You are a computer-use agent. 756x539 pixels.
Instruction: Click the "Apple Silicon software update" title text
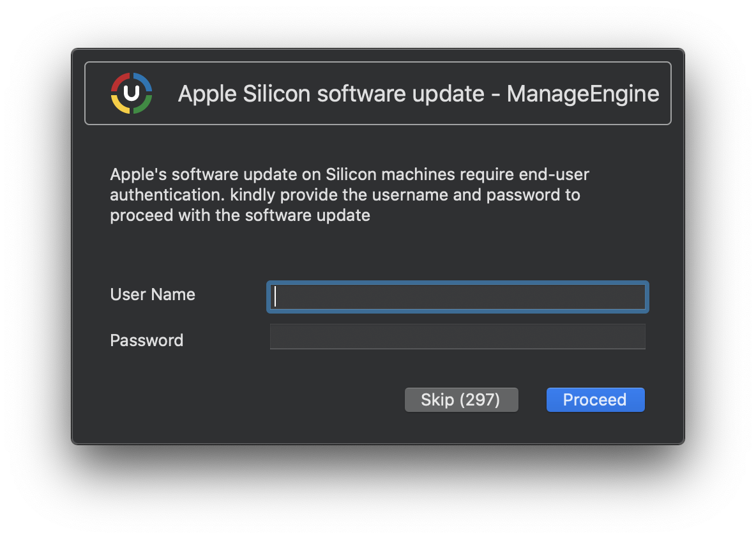pos(331,94)
